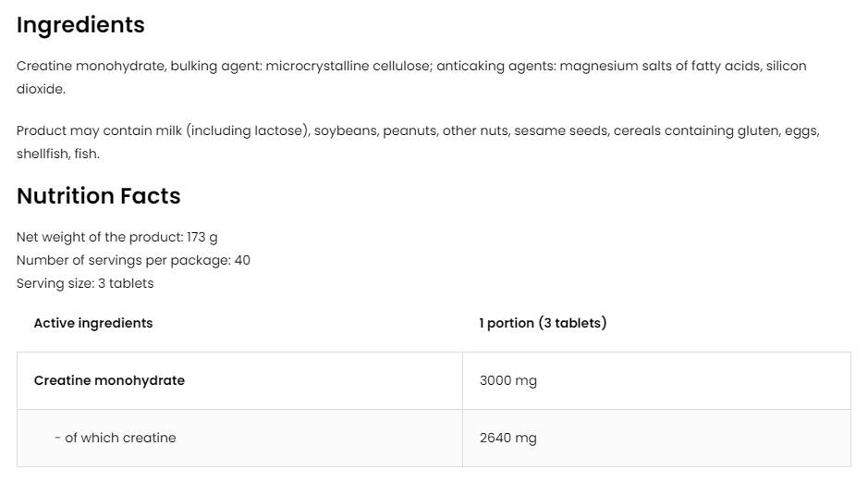Viewport: 868px width, 483px height.
Task: Click the '1 portion (3 tablets)' column header
Action: click(x=543, y=323)
